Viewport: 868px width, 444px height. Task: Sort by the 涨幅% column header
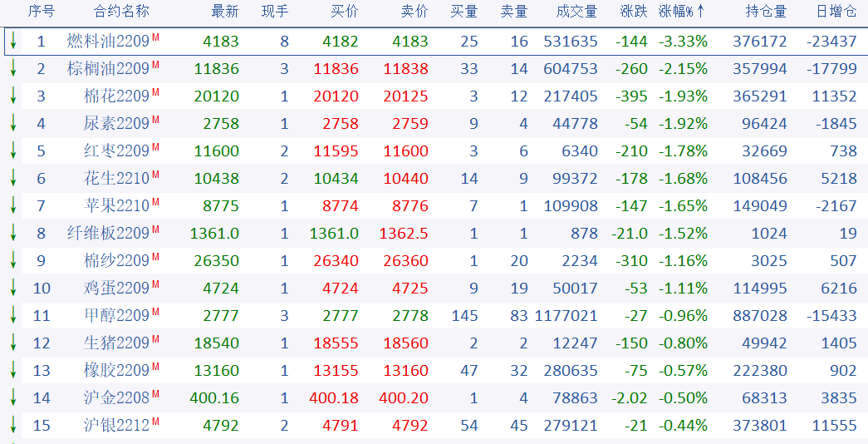(682, 12)
